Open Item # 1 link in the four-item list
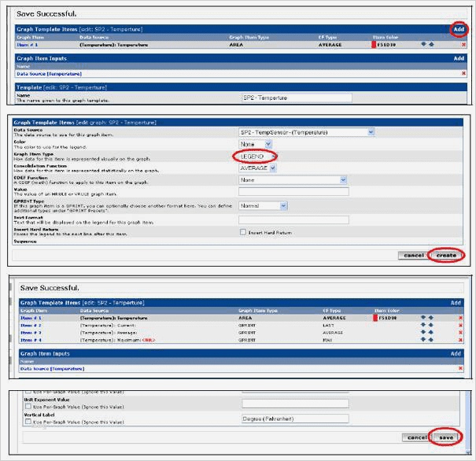 click(31, 318)
